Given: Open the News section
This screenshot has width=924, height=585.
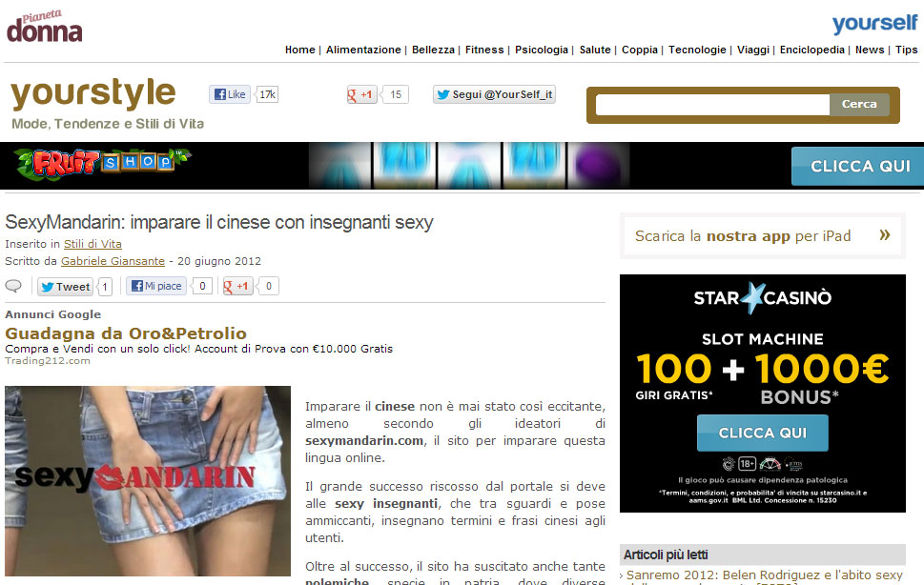Looking at the screenshot, I should (x=870, y=50).
